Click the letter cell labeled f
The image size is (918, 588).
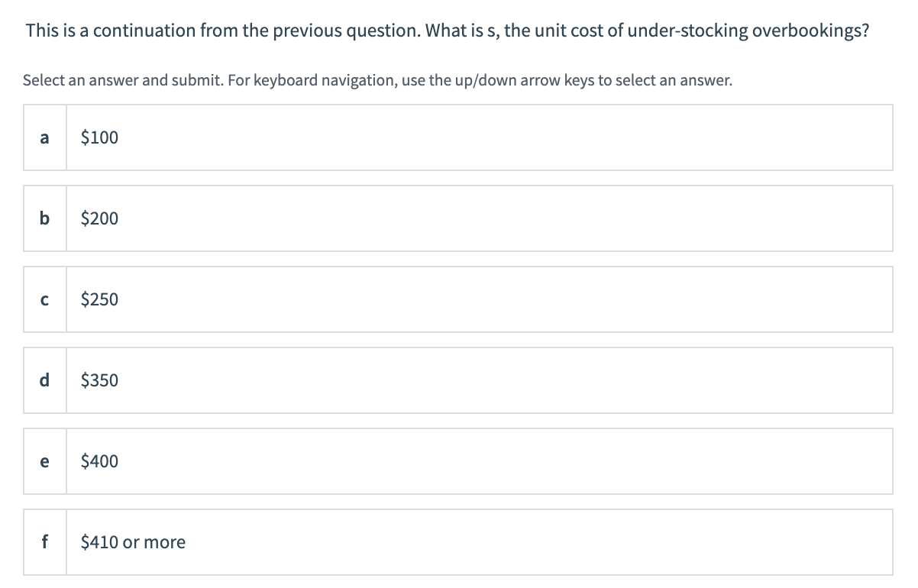coord(44,542)
